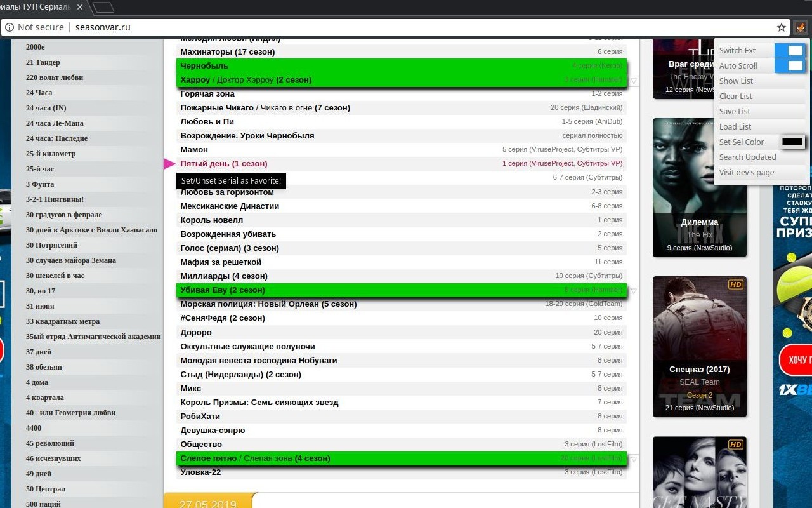Open Мексиканские Династии row

tap(401, 206)
